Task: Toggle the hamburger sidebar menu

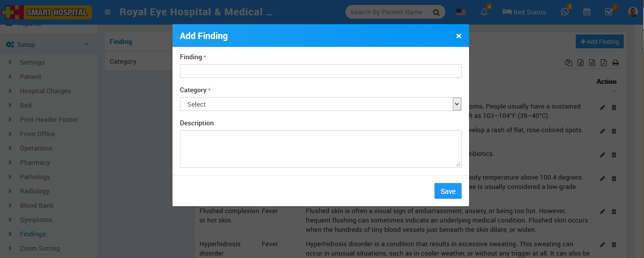Action: click(x=108, y=12)
